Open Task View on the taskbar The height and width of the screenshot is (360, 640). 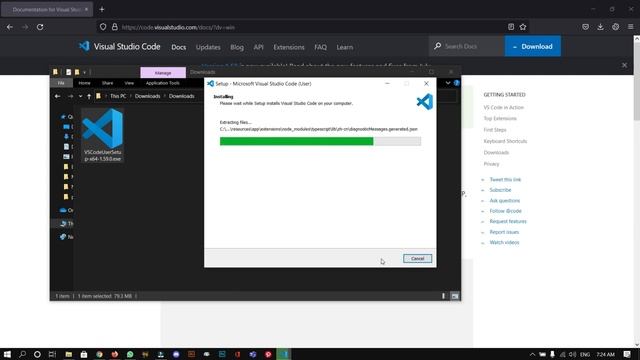pyautogui.click(x=52, y=354)
